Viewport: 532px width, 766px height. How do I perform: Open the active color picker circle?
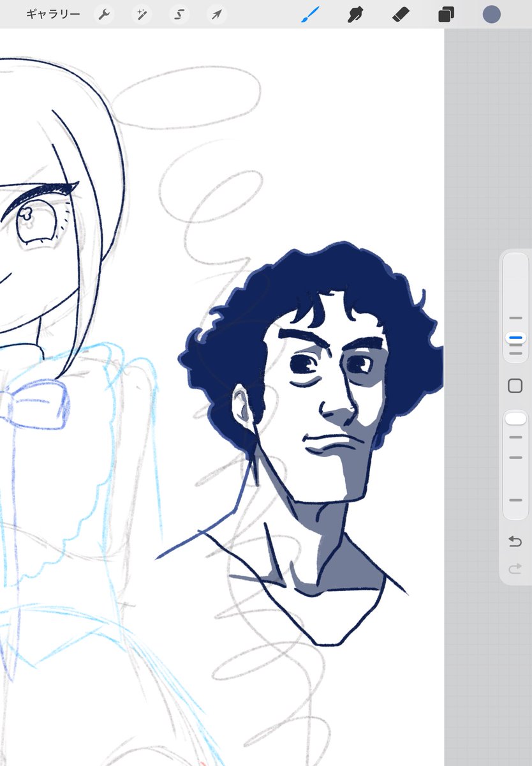click(x=491, y=14)
